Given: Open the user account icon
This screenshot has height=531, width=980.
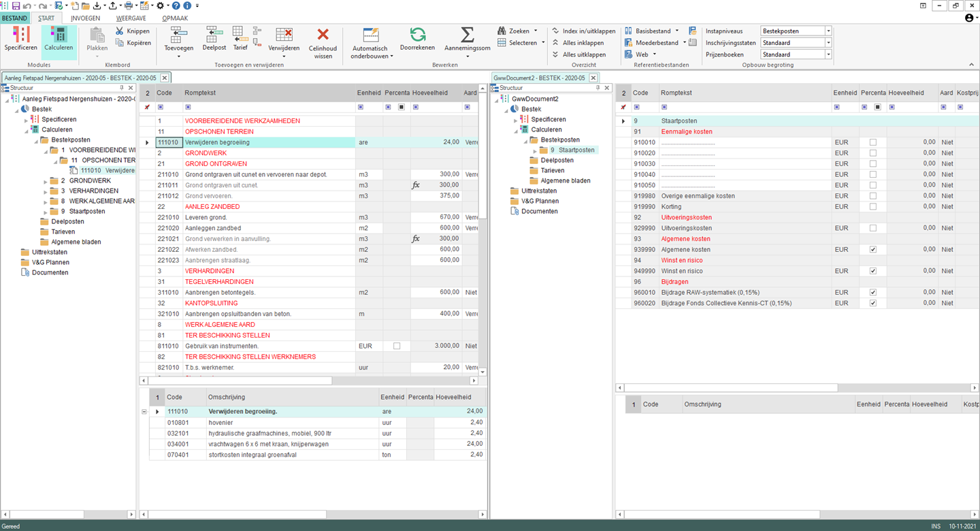Looking at the screenshot, I should (x=970, y=18).
